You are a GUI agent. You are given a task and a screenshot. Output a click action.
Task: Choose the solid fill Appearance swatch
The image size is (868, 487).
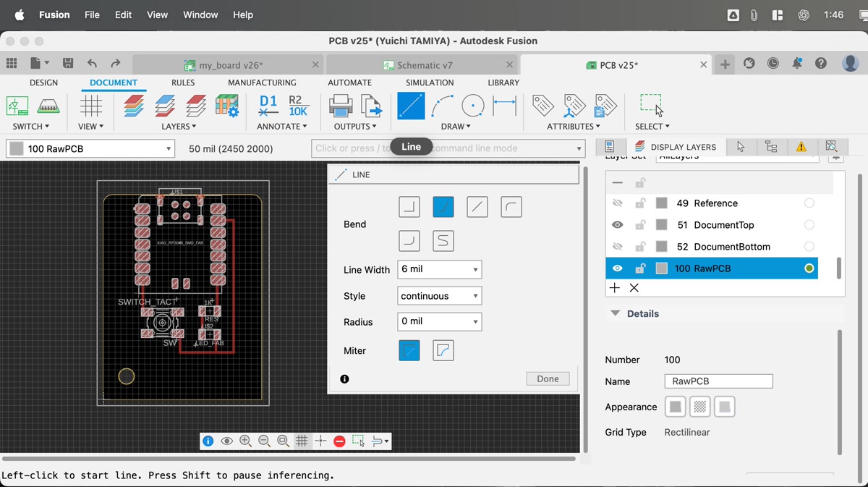point(676,407)
